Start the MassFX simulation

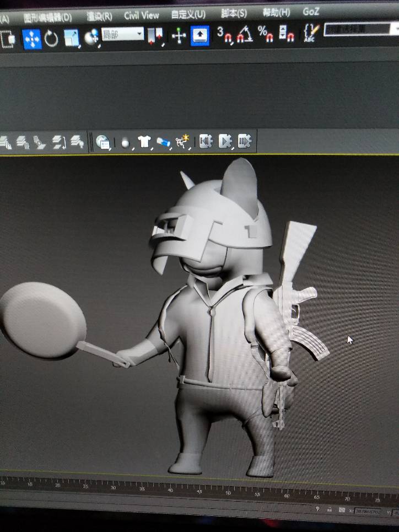(x=225, y=141)
